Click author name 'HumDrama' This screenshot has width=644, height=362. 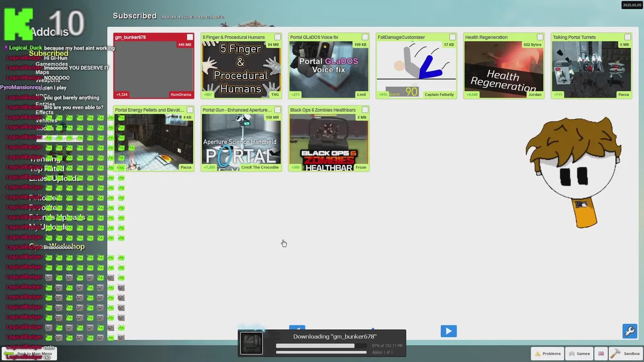coord(181,95)
